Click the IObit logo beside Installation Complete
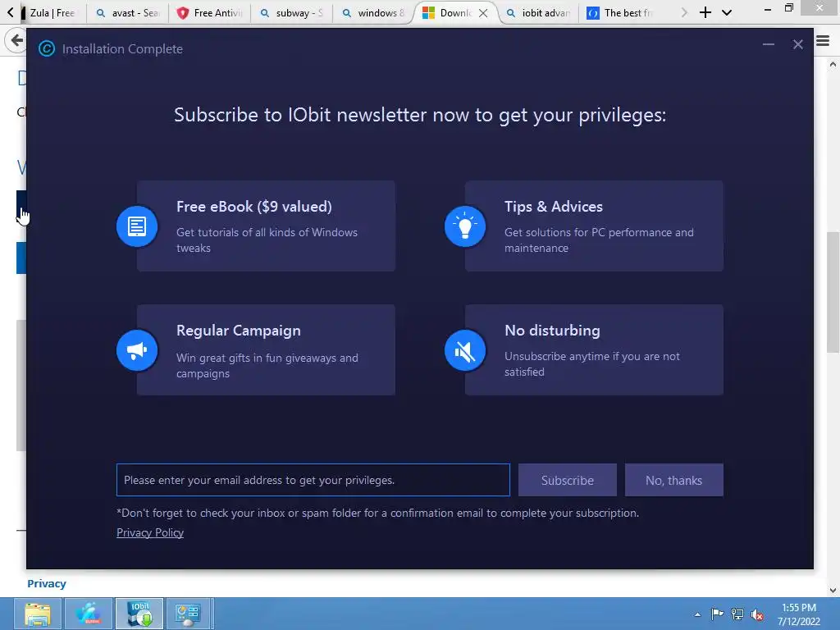 [47, 48]
